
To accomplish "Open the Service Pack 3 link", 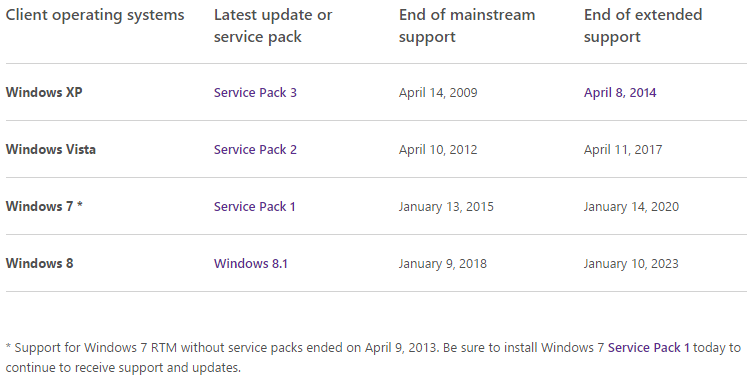I will [x=255, y=92].
